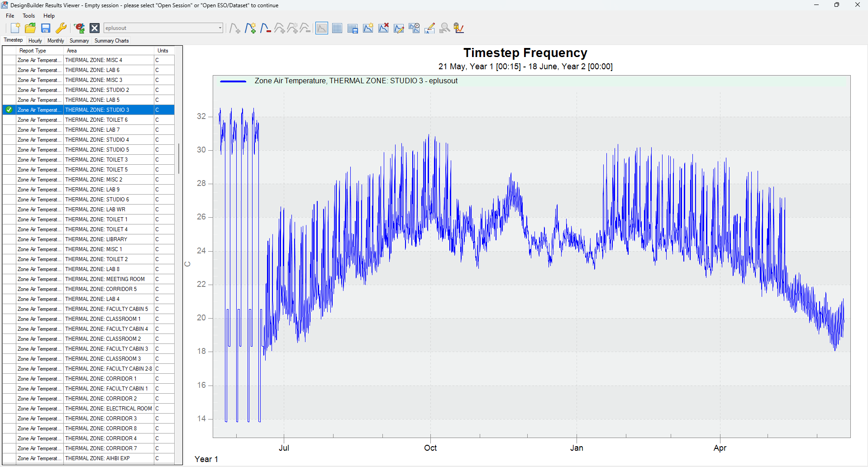The width and height of the screenshot is (868, 467).
Task: Click the Timestep Frequency chart title
Action: pos(525,53)
